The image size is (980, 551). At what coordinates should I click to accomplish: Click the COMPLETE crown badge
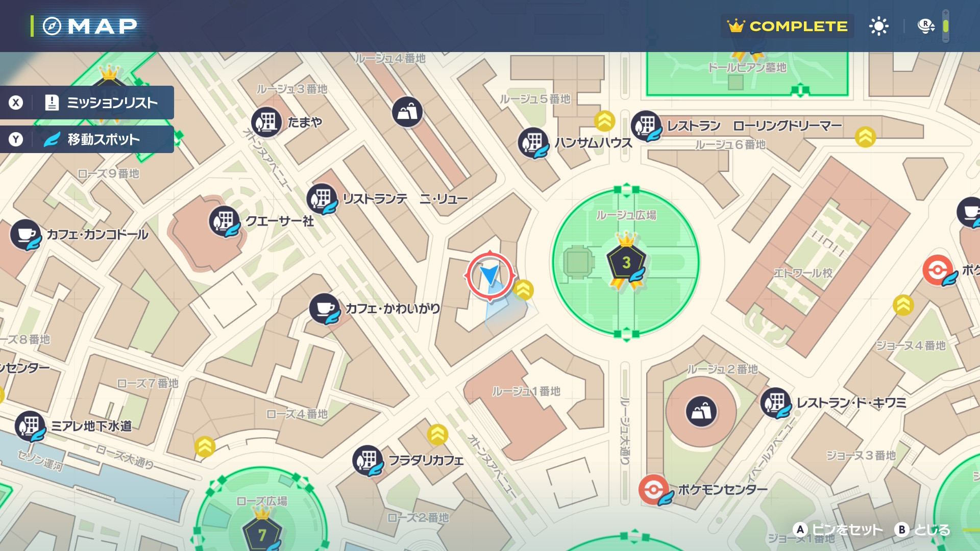[787, 26]
